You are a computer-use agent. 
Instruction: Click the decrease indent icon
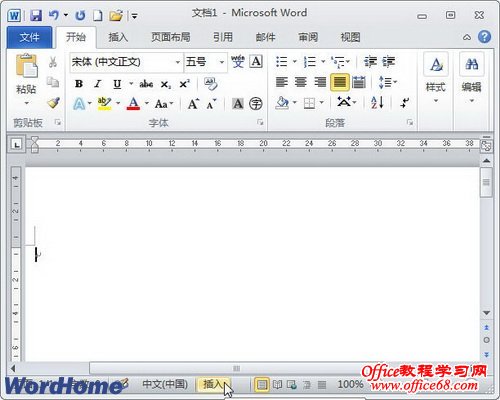370,62
